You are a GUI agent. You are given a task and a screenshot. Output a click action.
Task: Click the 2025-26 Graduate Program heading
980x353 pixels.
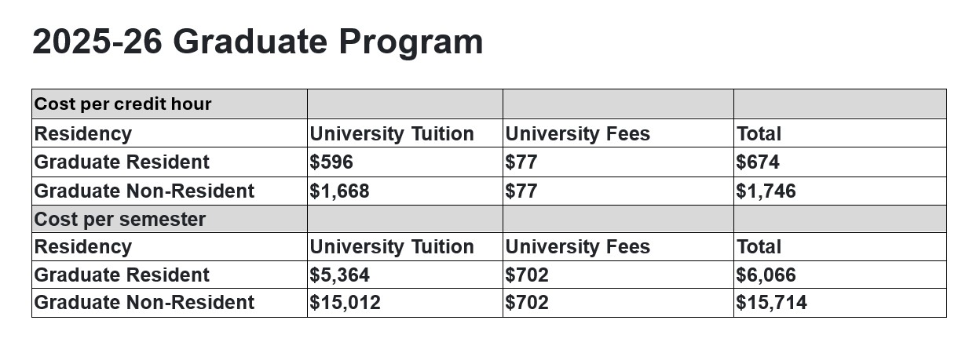point(258,42)
